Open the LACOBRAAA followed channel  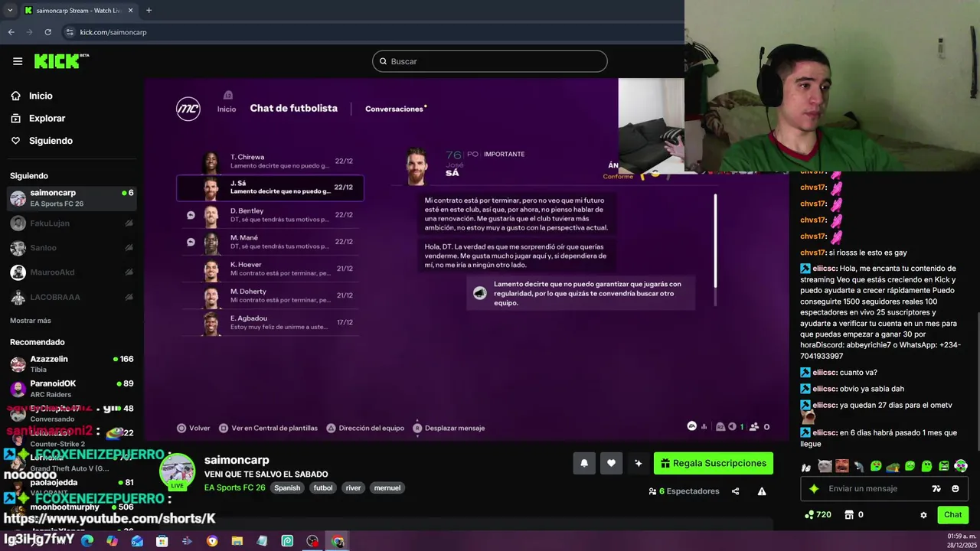click(71, 297)
